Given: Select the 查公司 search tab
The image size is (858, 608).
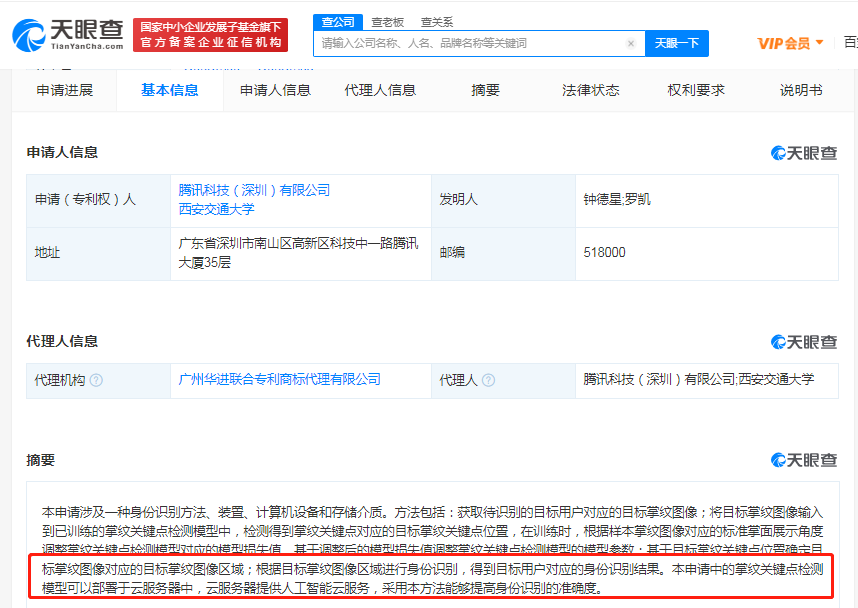Looking at the screenshot, I should 338,22.
